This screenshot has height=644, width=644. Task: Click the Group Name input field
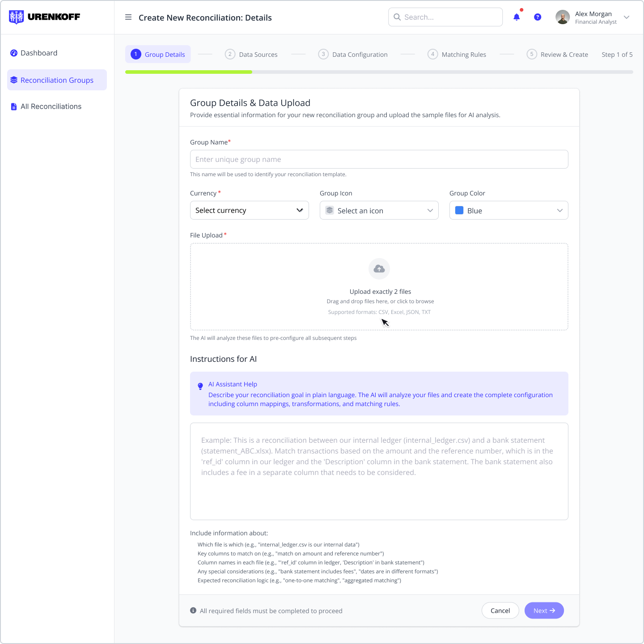(x=379, y=159)
